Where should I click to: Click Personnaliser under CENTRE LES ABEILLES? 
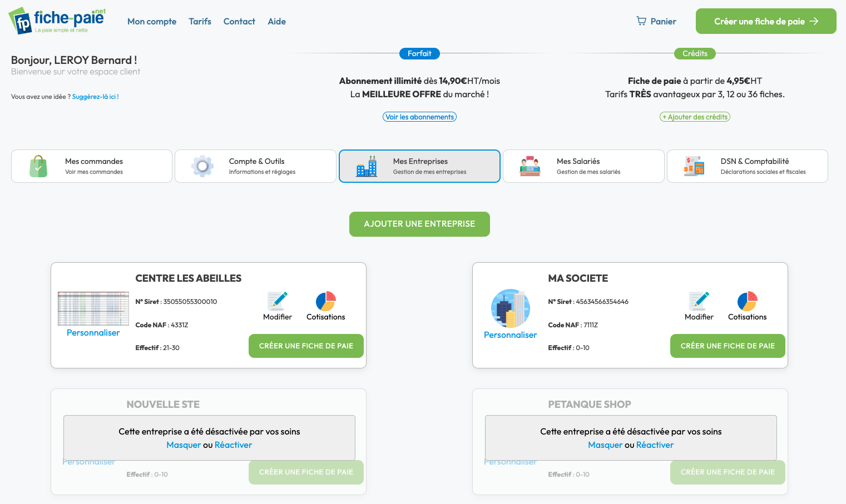tap(93, 332)
